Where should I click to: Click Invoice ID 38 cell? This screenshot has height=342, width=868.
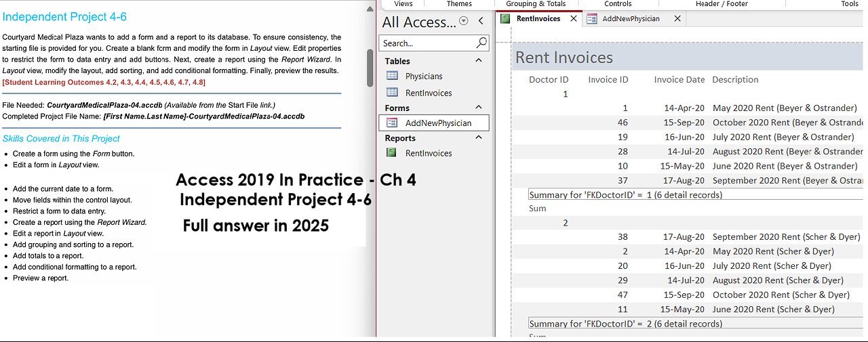click(623, 237)
